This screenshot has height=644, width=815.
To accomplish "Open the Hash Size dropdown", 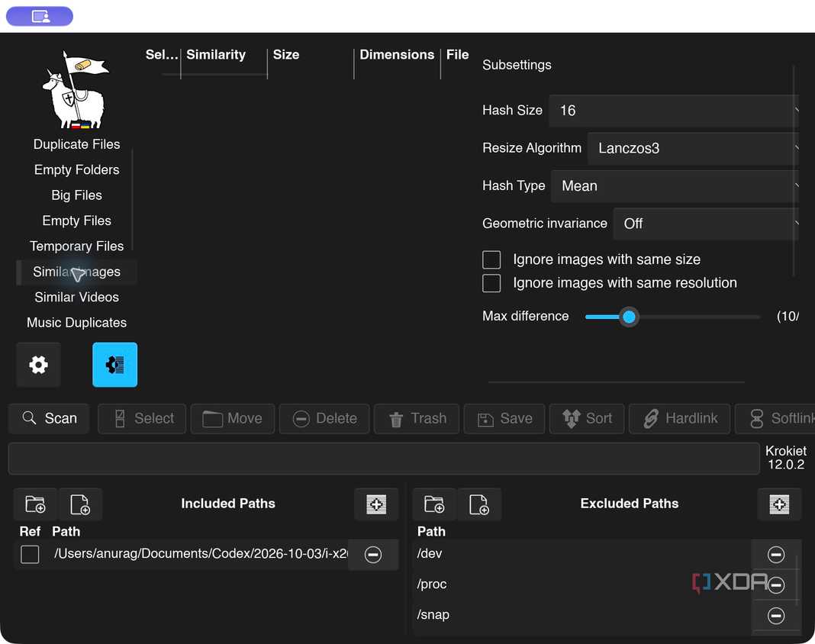I will pos(674,111).
